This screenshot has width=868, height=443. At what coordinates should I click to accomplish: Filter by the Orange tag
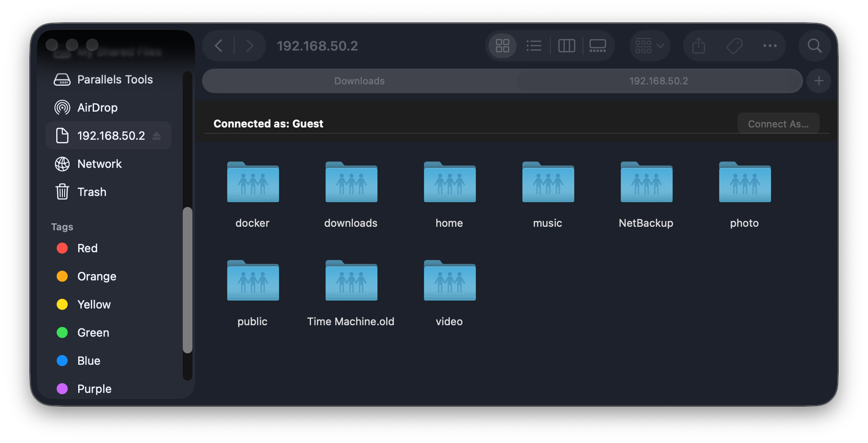pos(108,276)
